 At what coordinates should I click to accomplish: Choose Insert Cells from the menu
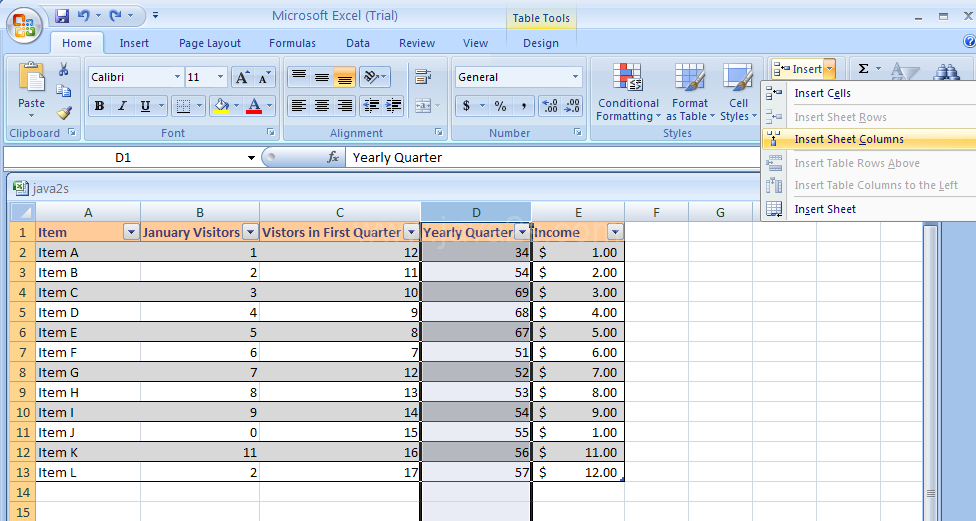tap(869, 93)
